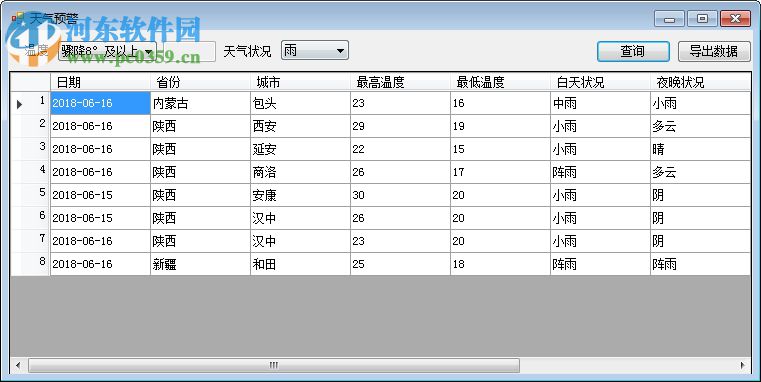Click the 城市 column header

pyautogui.click(x=300, y=82)
